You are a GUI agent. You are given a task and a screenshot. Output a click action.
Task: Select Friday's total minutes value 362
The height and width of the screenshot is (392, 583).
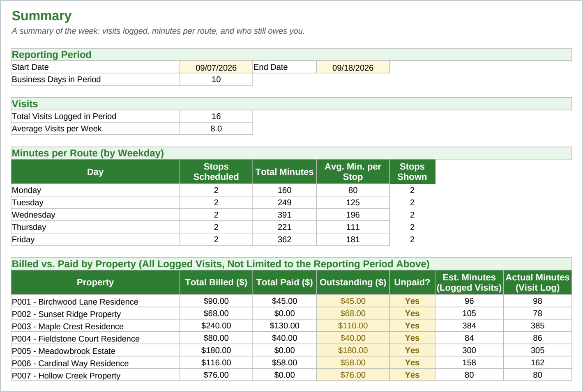click(284, 240)
